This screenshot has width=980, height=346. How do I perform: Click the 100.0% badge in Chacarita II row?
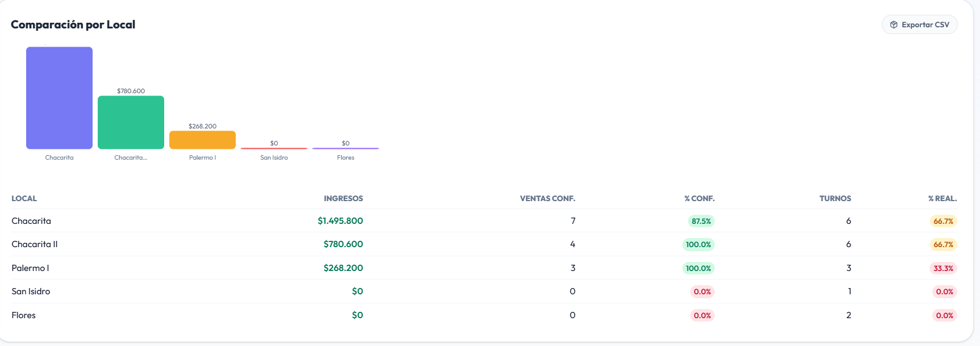698,245
